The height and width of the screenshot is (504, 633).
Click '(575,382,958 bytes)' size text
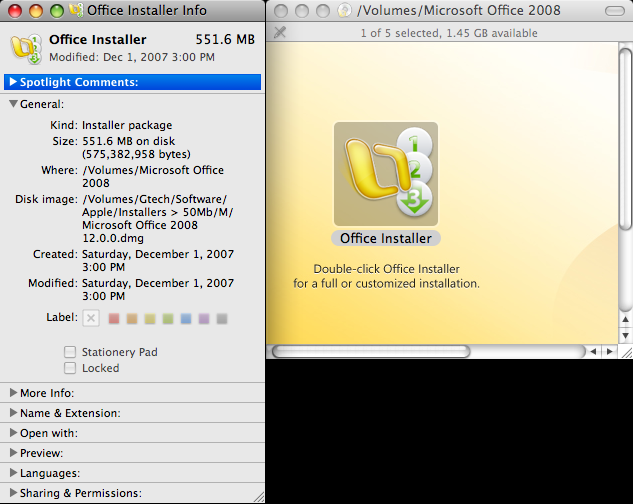[x=136, y=154]
